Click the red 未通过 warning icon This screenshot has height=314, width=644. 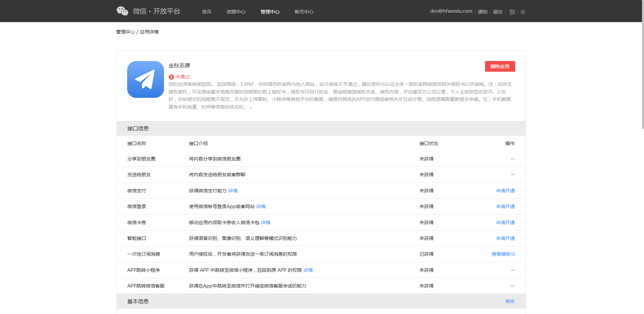coord(171,77)
